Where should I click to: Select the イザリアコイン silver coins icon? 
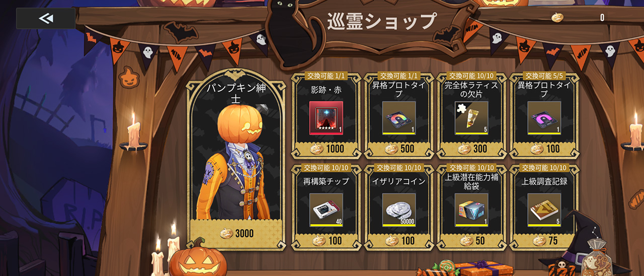399,210
